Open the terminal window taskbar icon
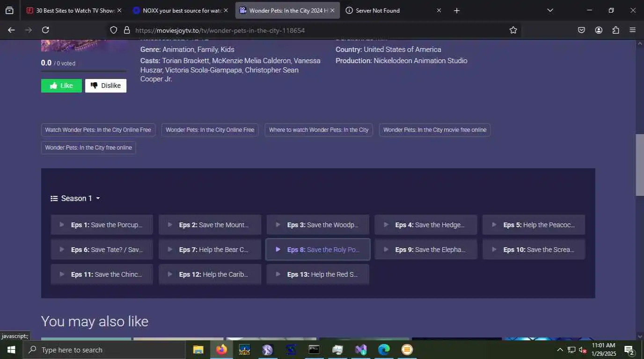644x359 pixels. tap(314, 350)
